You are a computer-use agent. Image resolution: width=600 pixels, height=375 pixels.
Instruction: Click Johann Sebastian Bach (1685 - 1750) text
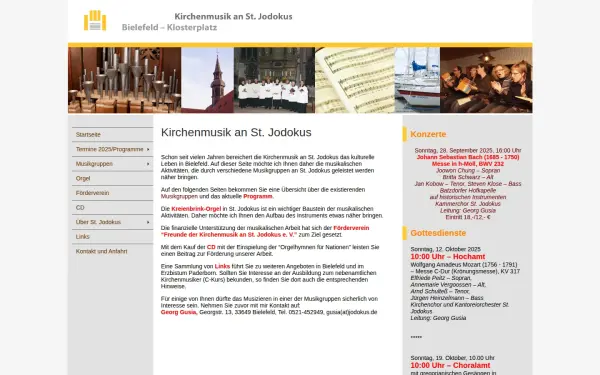[468, 157]
